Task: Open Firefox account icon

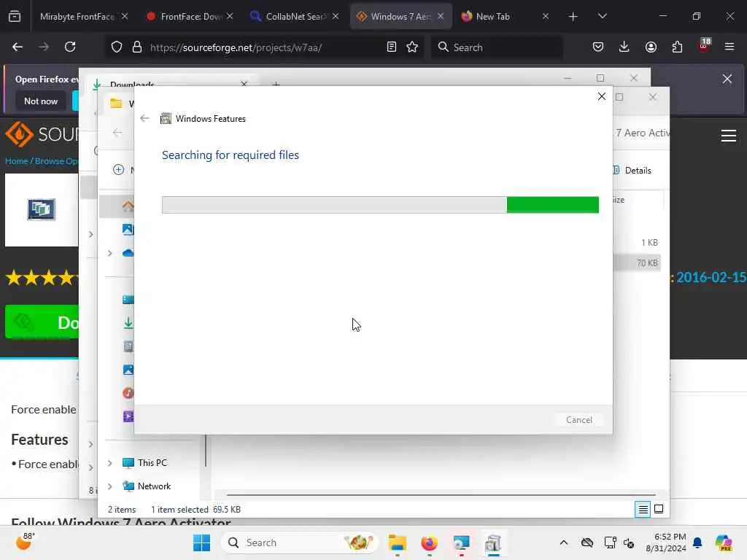Action: (651, 47)
